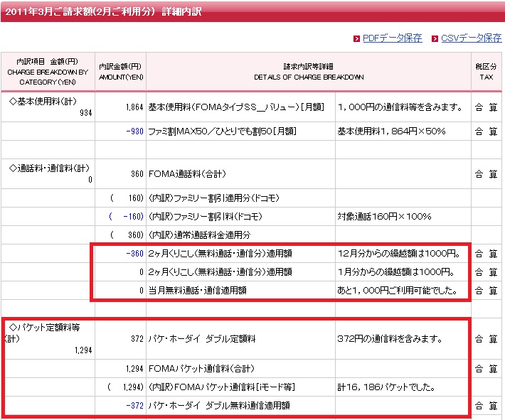505x420 pixels.
Task: Open the CSVデータ保存 link
Action: [471, 38]
